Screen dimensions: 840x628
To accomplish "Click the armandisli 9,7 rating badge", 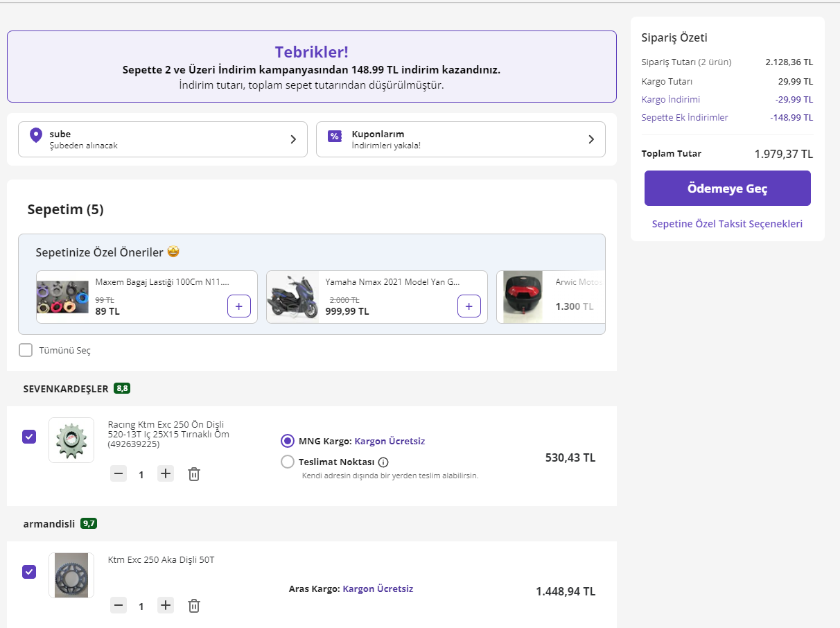I will coord(89,523).
